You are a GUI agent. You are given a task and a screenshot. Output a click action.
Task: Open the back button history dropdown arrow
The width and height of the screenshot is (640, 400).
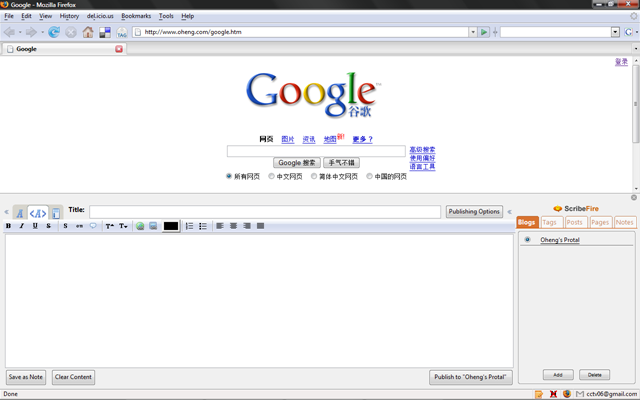click(21, 32)
